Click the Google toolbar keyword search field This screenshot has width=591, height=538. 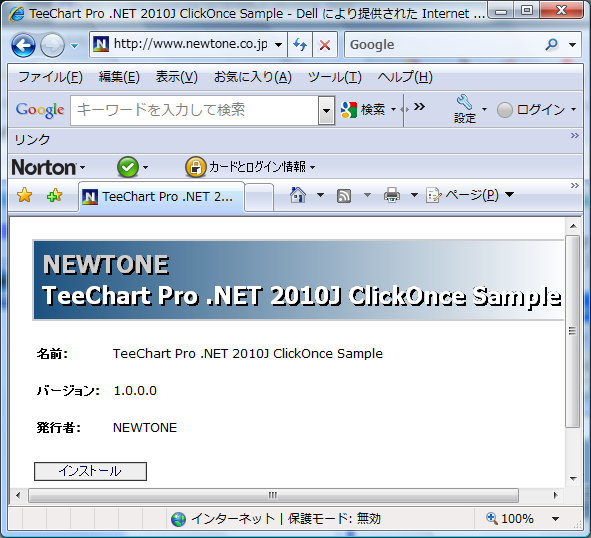click(194, 110)
